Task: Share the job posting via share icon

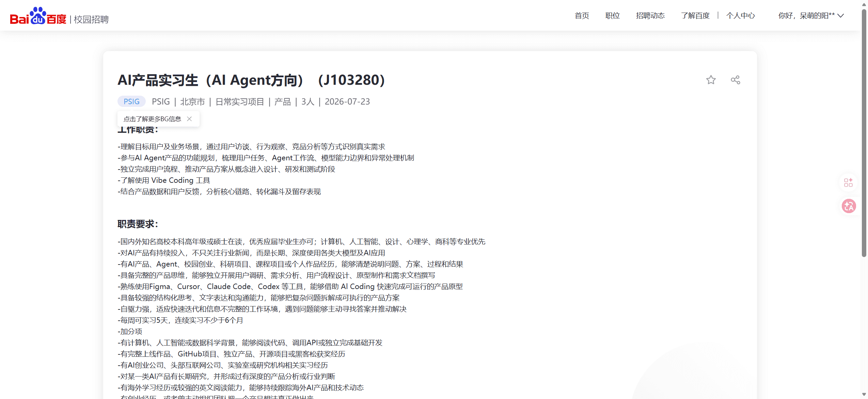Action: [x=735, y=80]
